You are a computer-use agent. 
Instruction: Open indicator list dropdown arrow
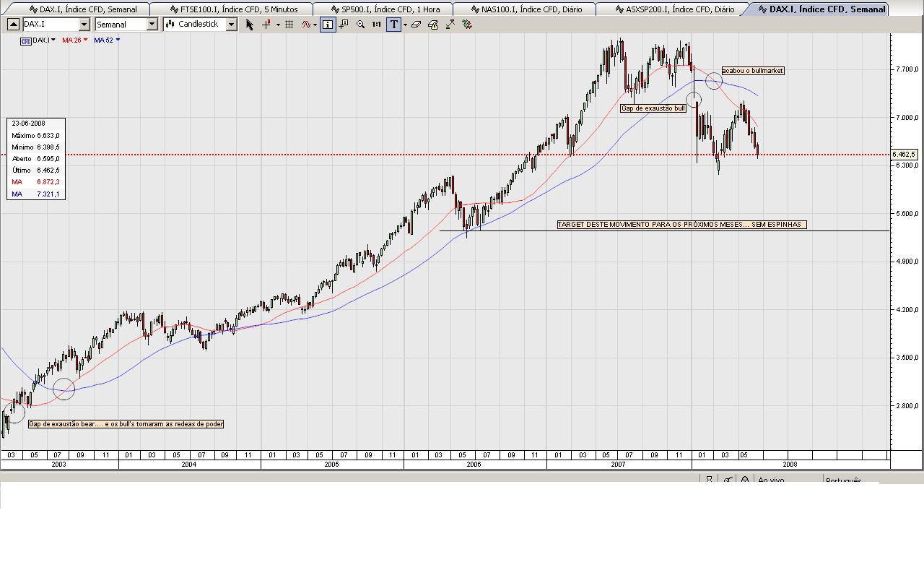tap(315, 24)
